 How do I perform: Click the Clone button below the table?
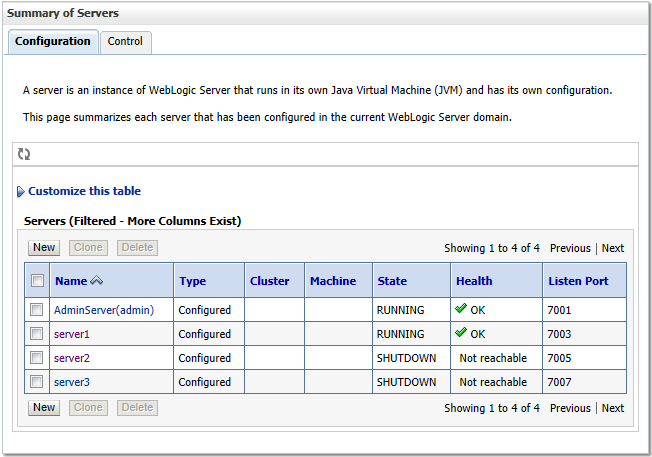point(88,408)
